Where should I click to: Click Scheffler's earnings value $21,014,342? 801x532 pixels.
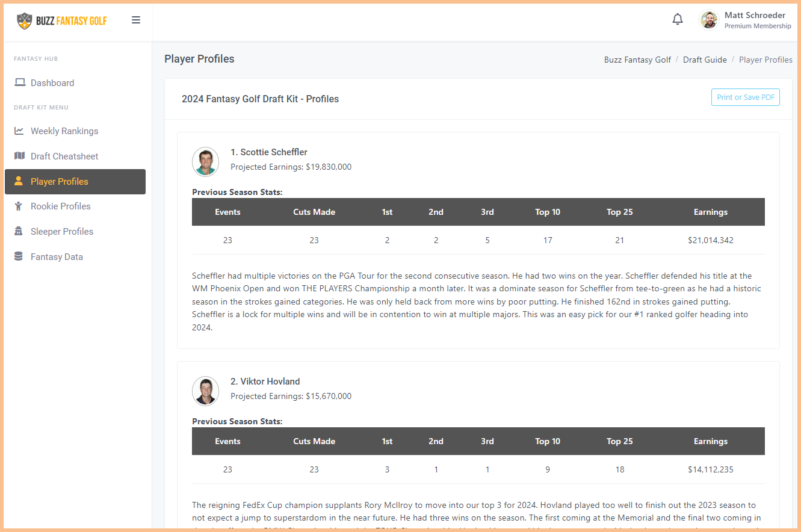[711, 240]
